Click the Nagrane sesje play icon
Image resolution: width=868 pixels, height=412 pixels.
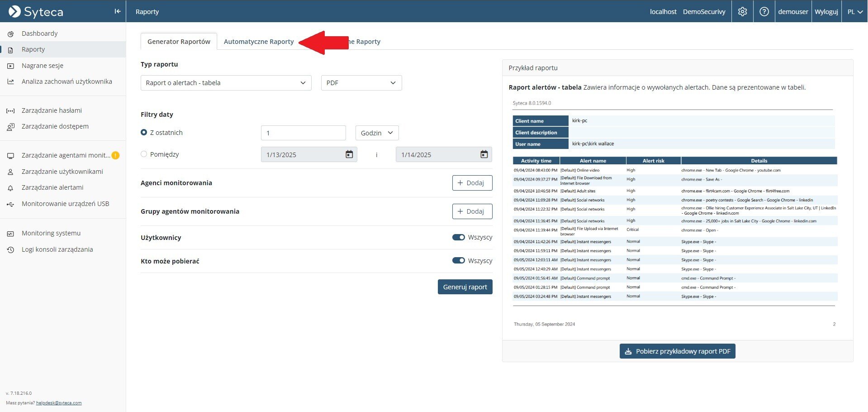tap(10, 66)
